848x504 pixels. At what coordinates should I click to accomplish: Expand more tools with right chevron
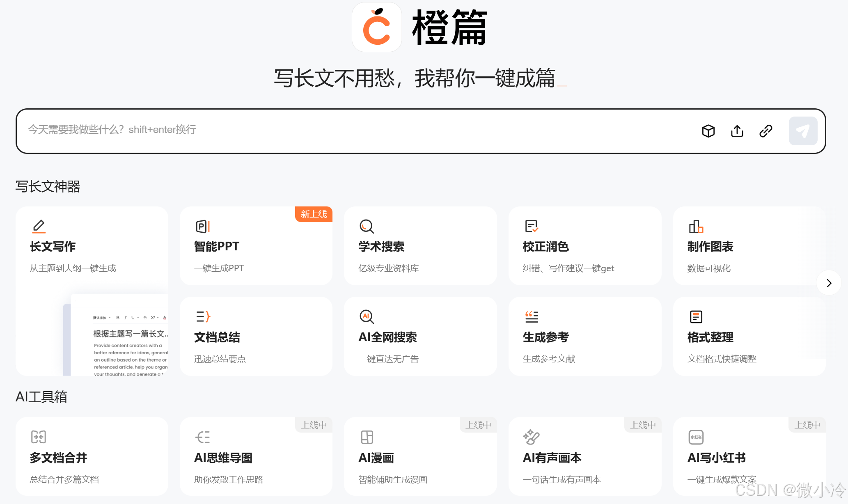pos(829,283)
